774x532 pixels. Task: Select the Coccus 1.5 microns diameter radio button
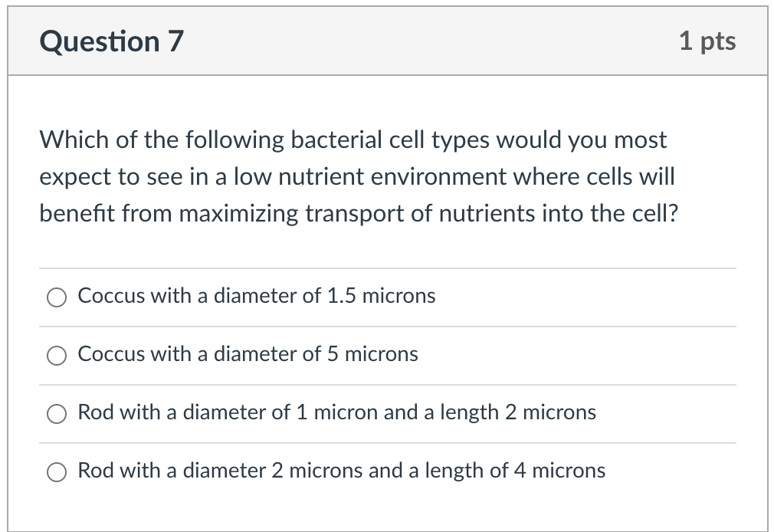click(57, 297)
